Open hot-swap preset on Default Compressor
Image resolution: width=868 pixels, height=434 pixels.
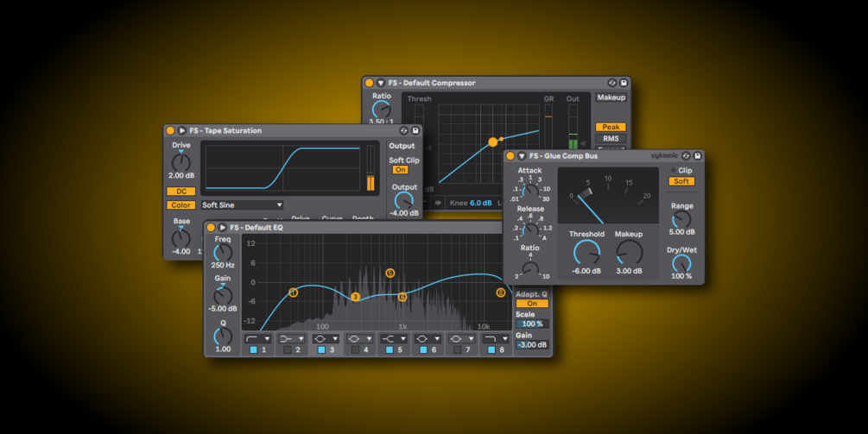(611, 83)
